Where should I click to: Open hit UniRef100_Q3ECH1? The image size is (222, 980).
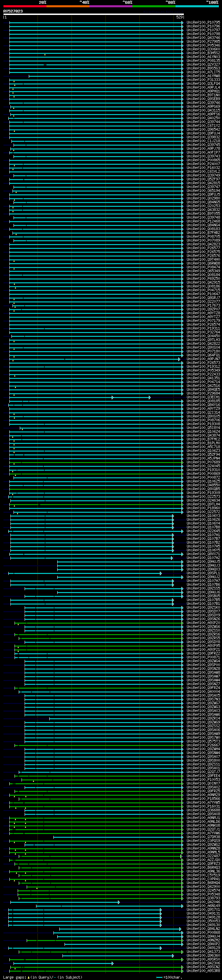click(x=203, y=397)
